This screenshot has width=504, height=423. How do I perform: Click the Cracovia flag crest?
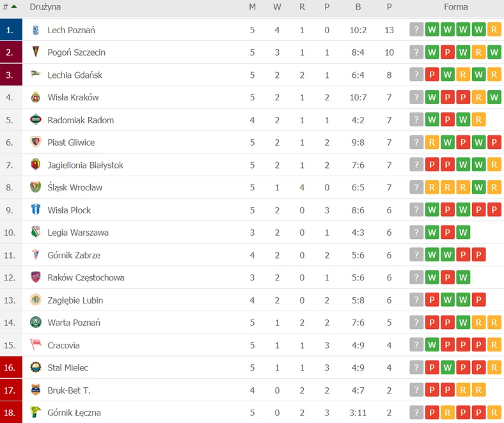point(36,345)
